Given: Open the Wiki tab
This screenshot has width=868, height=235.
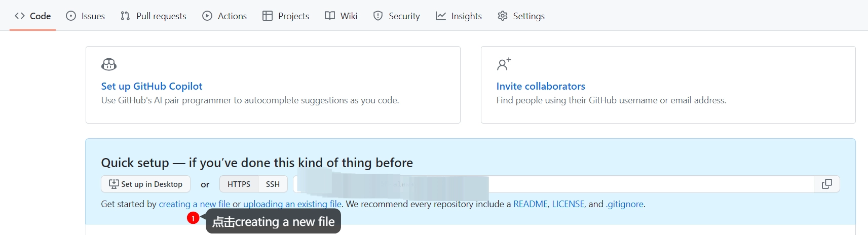Looking at the screenshot, I should coord(341,16).
